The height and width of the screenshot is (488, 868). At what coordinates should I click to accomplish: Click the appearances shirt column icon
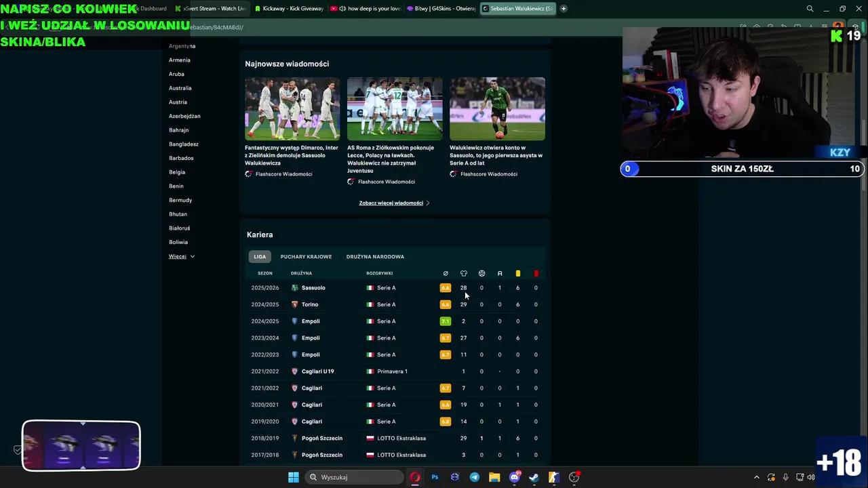pos(464,273)
